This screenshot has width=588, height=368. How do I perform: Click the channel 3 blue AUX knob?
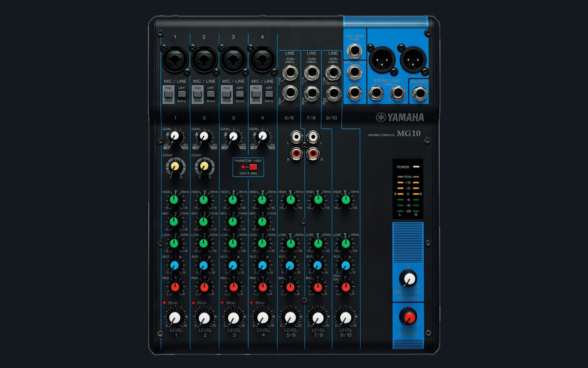click(233, 265)
